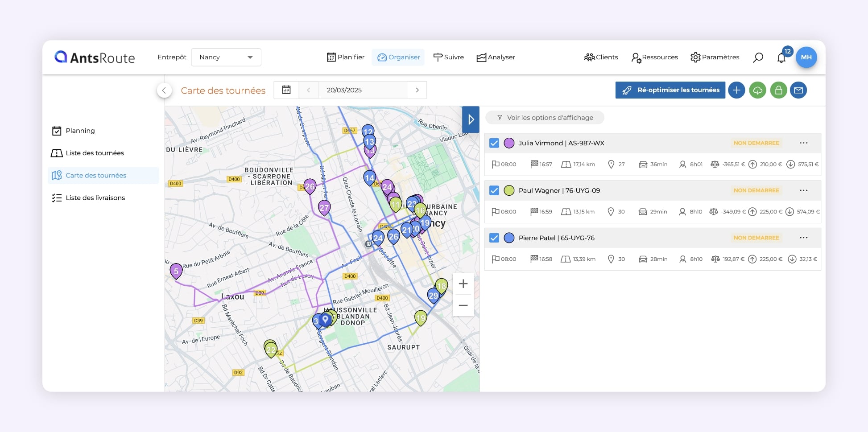Click Ré-optimiser les tournées button
This screenshot has width=868, height=432.
click(670, 90)
